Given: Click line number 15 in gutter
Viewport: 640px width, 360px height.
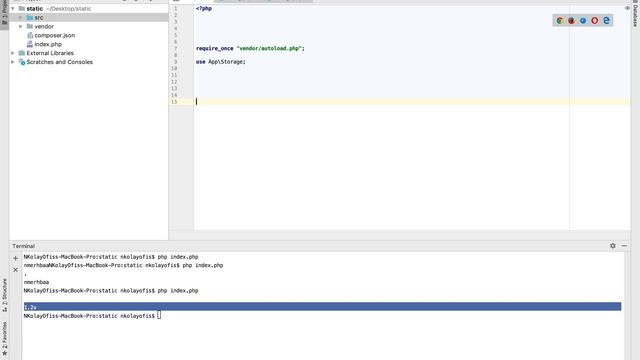Looking at the screenshot, I should pyautogui.click(x=174, y=102).
